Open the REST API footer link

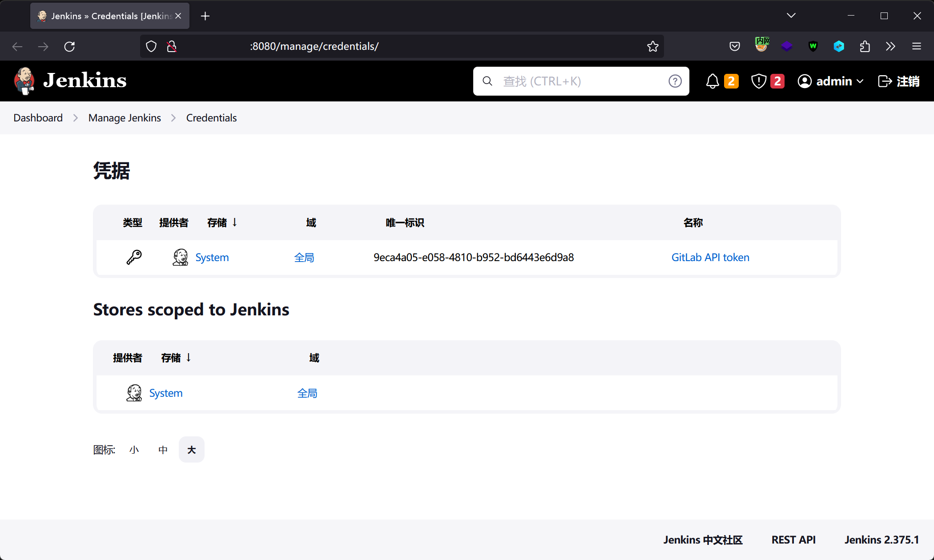[793, 540]
